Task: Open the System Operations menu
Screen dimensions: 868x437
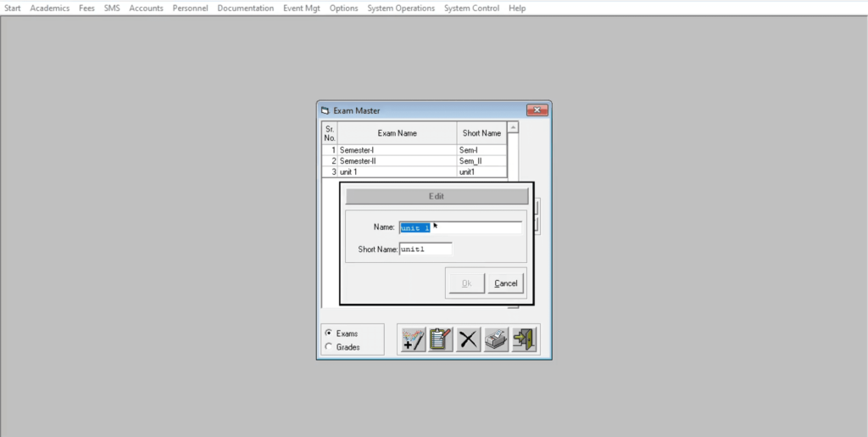Action: pos(401,8)
